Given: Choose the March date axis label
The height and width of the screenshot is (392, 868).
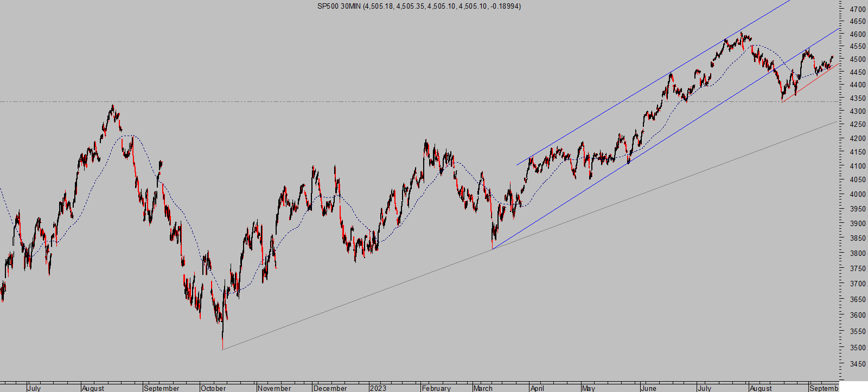Looking at the screenshot, I should click(x=483, y=388).
